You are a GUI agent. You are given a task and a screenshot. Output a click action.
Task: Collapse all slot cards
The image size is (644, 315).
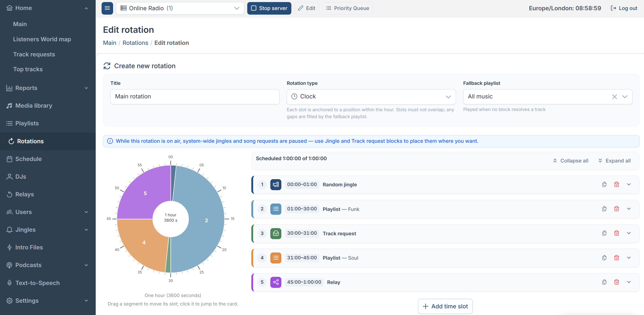point(571,161)
